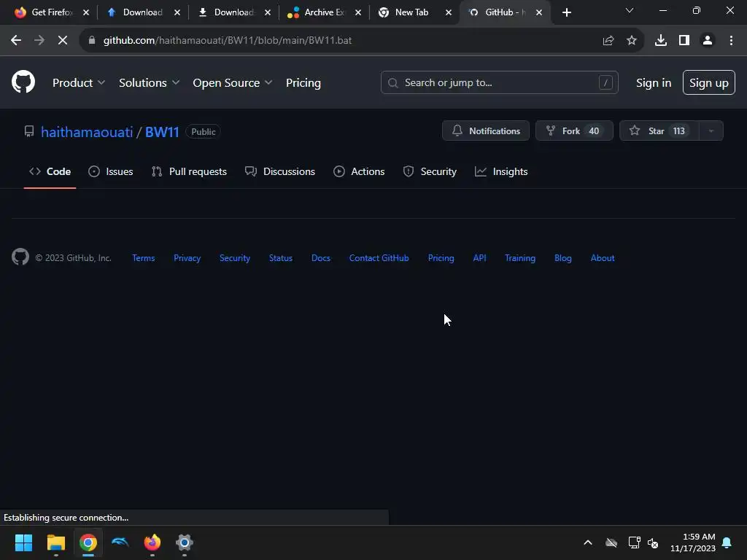
Task: Open the API footer link
Action: point(480,258)
